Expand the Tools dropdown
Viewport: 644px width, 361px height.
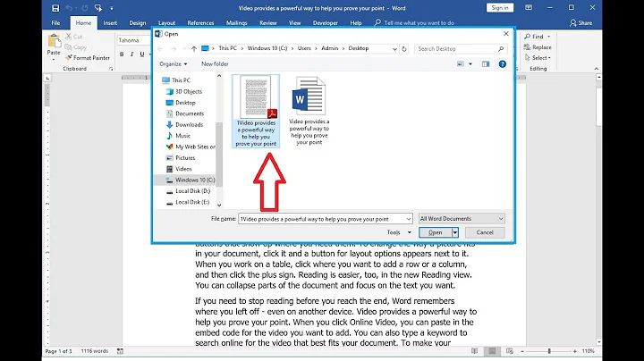pos(398,232)
